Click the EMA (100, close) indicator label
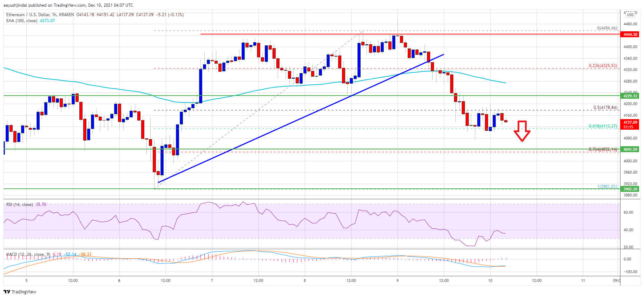Viewport: 644px width, 298px height. (22, 21)
